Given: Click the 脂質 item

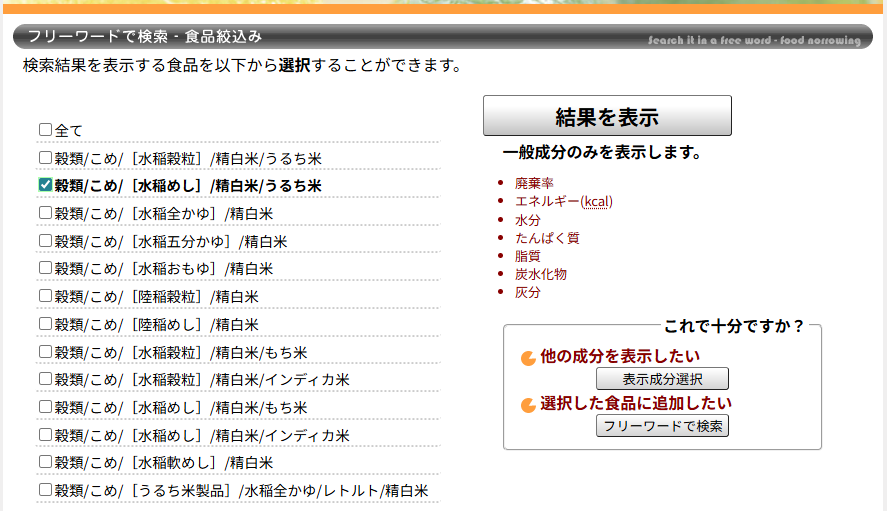Looking at the screenshot, I should (527, 256).
